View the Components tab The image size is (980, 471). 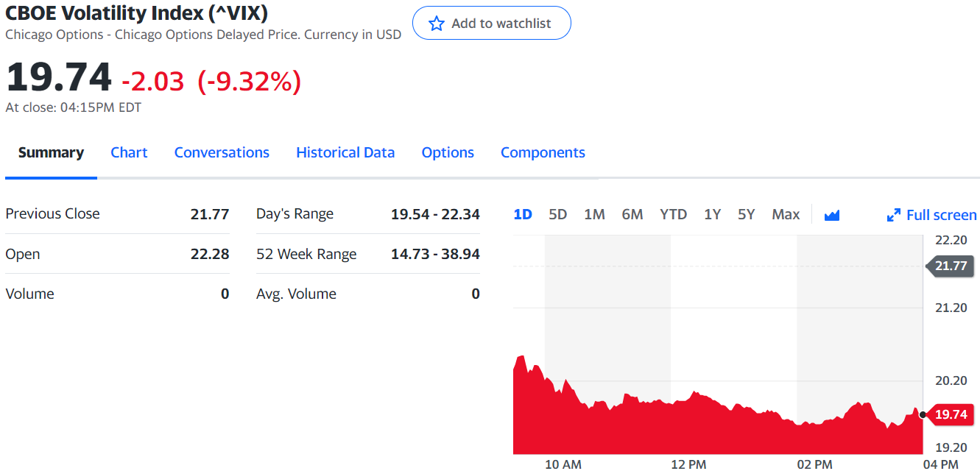pos(543,152)
